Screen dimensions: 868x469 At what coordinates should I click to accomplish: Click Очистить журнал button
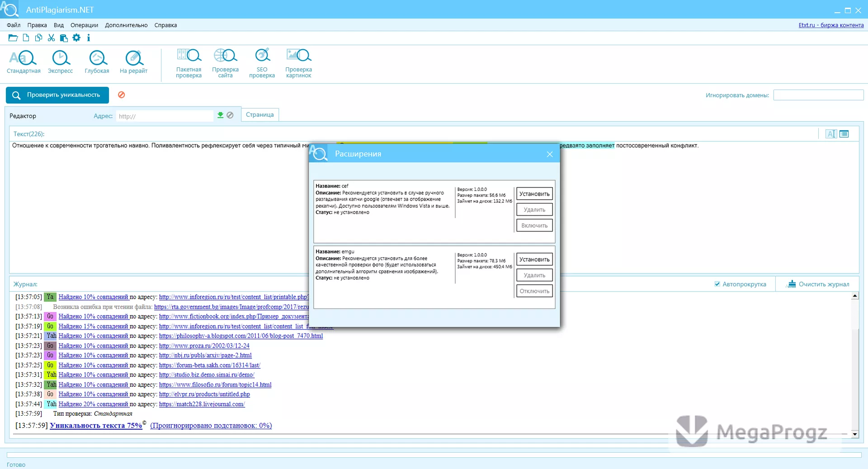pos(818,284)
